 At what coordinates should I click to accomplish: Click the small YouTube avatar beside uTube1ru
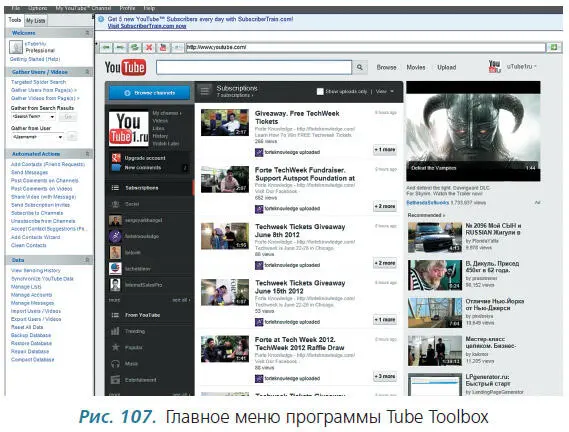point(495,67)
